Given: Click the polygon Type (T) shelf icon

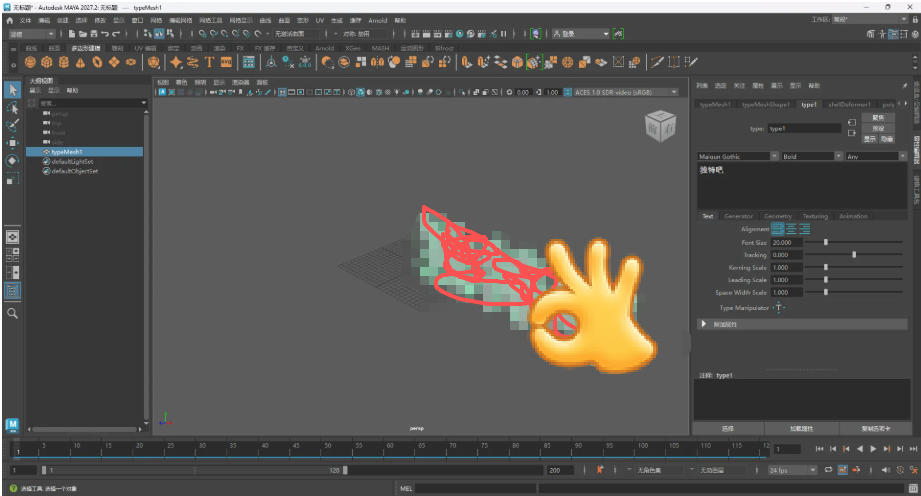Looking at the screenshot, I should pos(209,62).
